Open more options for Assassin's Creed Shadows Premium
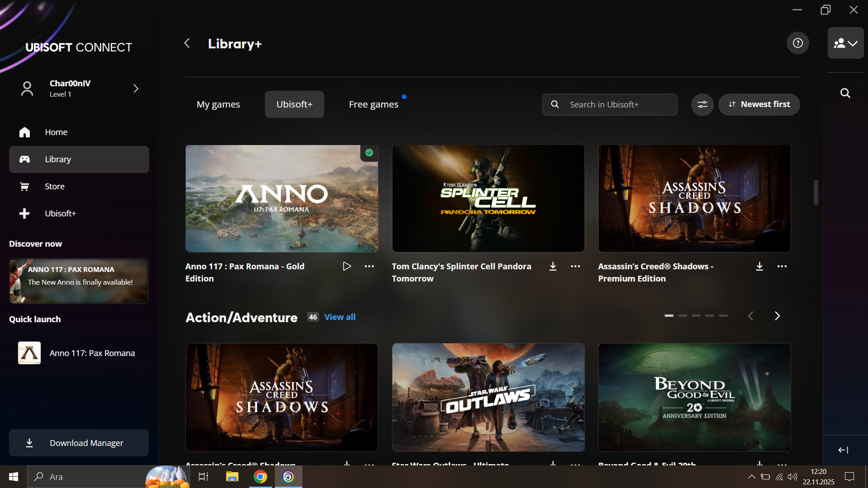868x488 pixels. (x=782, y=266)
